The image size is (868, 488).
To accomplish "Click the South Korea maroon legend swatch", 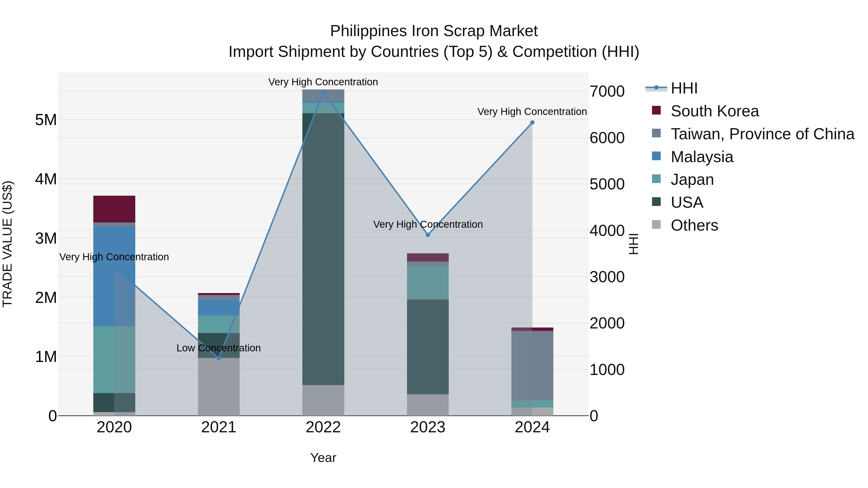I will click(x=656, y=110).
